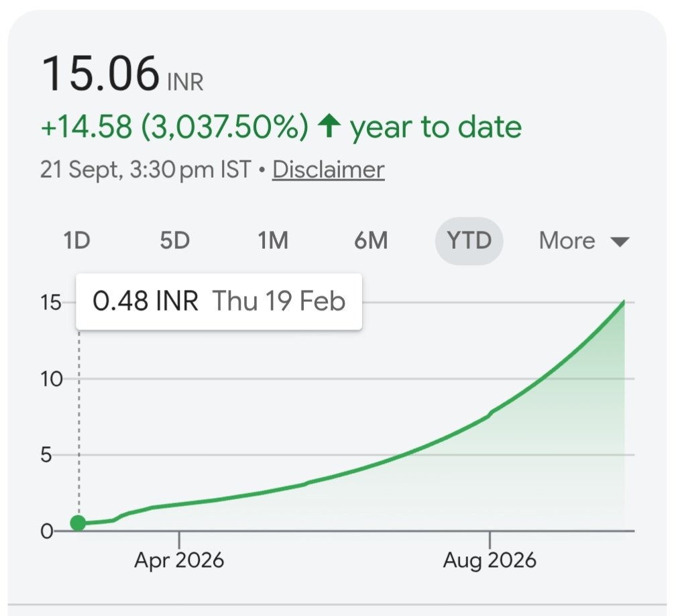Click the +14.58 (3,037.50%) change text
Viewport: 676px width, 616px height.
pos(174,127)
